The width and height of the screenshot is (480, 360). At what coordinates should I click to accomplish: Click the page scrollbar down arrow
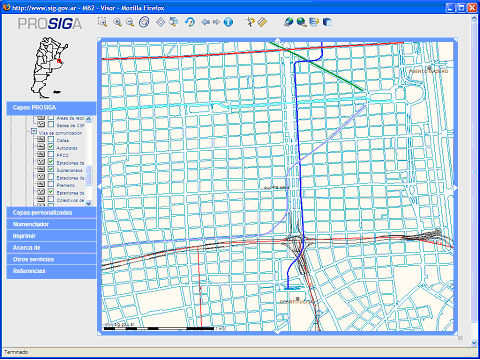[x=474, y=342]
